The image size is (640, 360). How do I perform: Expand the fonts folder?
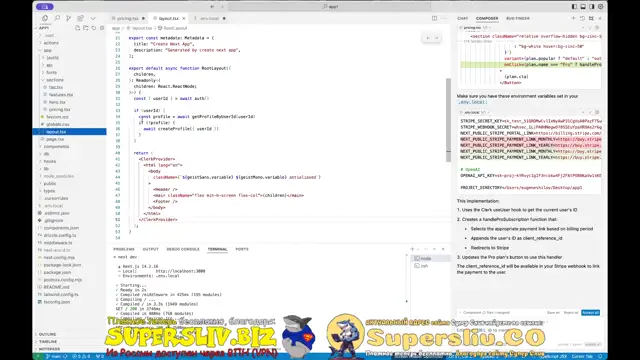click(x=51, y=72)
